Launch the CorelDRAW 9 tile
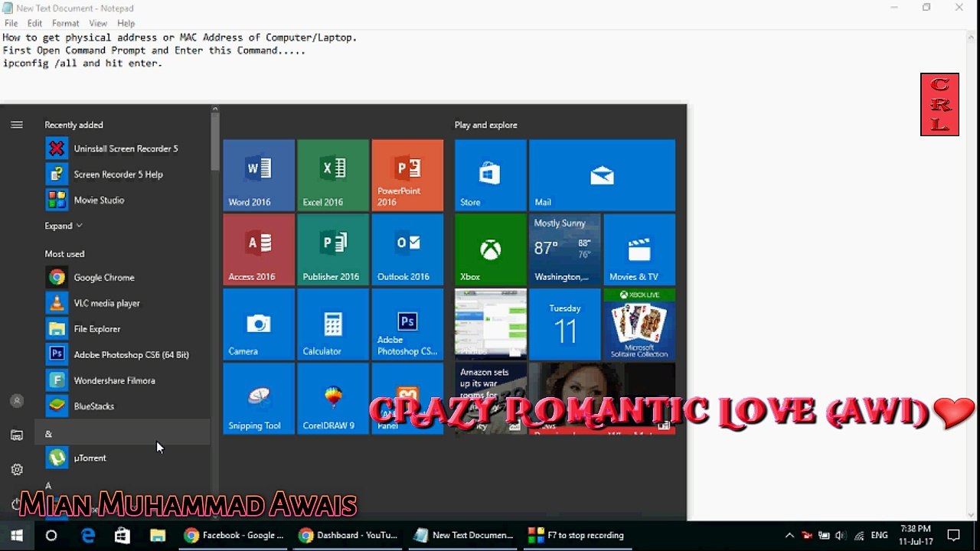This screenshot has height=551, width=980. [x=333, y=398]
